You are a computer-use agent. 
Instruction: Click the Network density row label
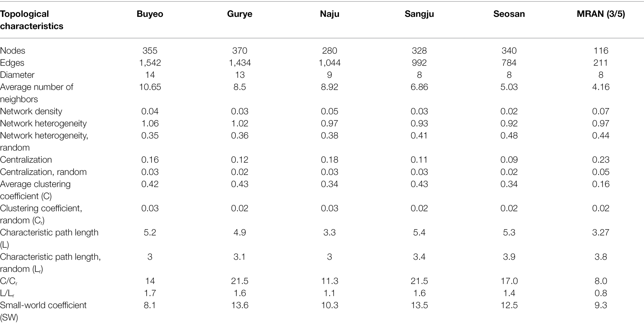(x=31, y=111)
